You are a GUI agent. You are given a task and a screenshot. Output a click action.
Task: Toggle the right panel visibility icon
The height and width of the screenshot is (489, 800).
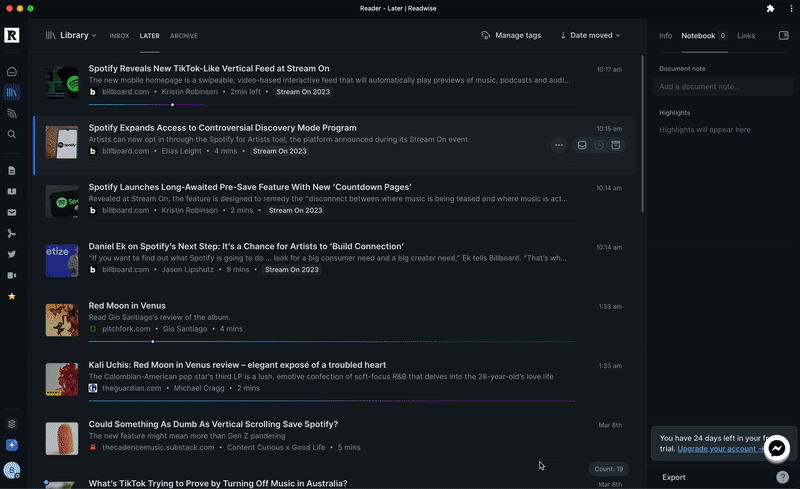click(784, 35)
